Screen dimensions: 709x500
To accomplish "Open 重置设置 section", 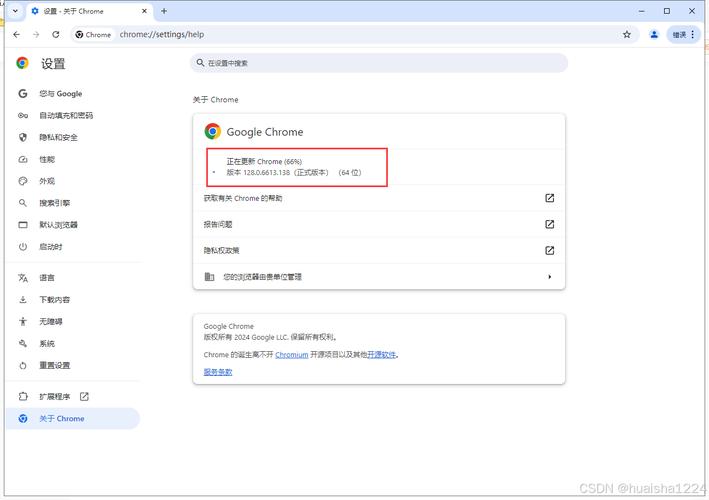I will tap(55, 365).
